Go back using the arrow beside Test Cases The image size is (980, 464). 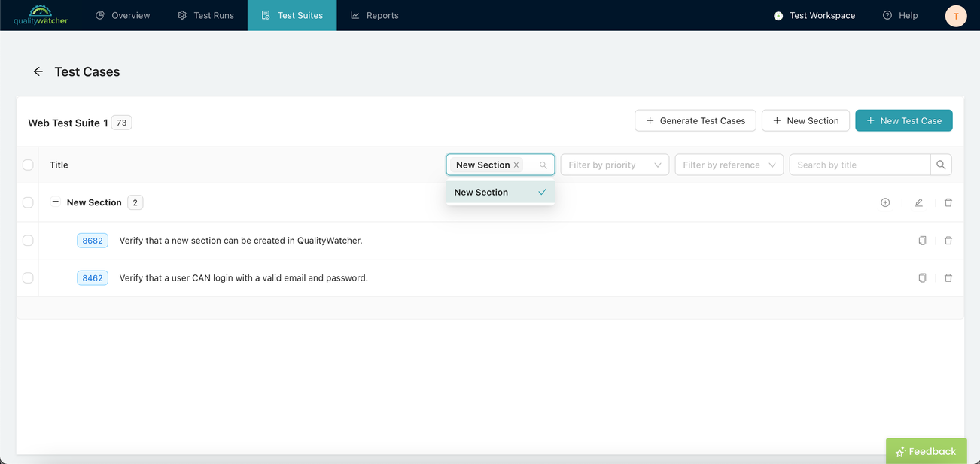[x=38, y=71]
